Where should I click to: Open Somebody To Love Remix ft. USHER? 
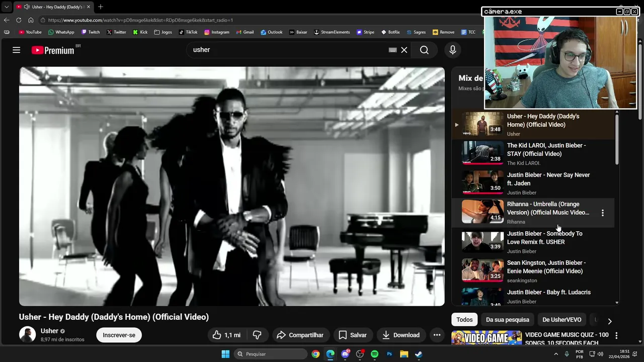[x=544, y=238]
